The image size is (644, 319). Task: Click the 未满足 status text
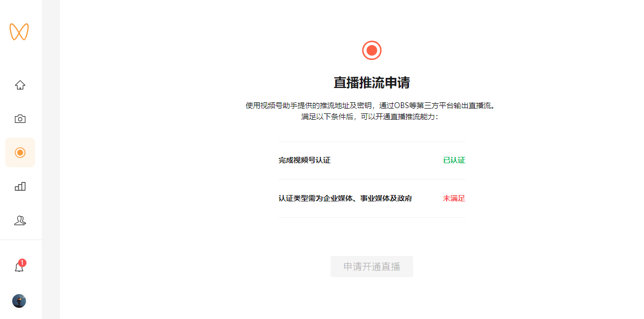coord(454,198)
